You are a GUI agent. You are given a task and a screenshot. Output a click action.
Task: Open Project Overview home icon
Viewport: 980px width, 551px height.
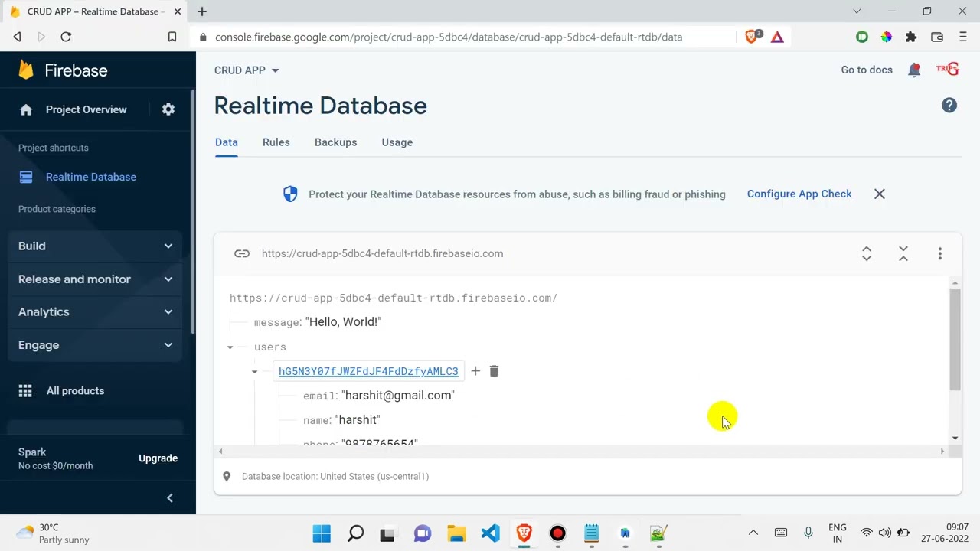click(26, 109)
